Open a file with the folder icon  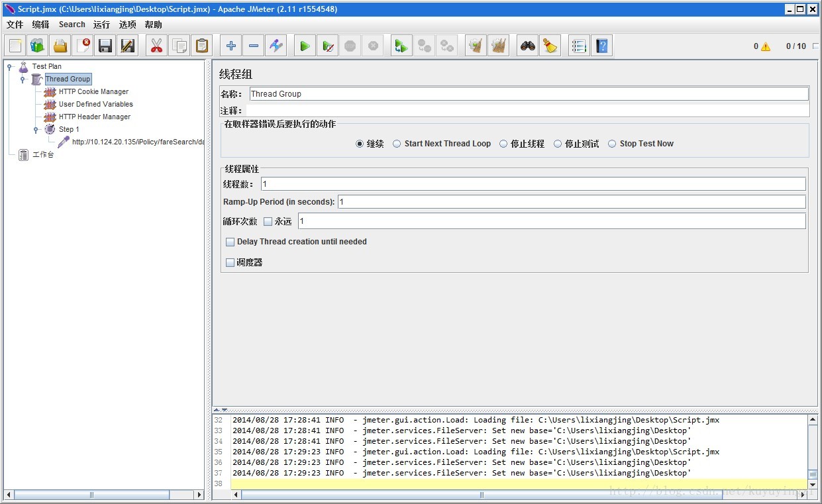click(x=60, y=46)
